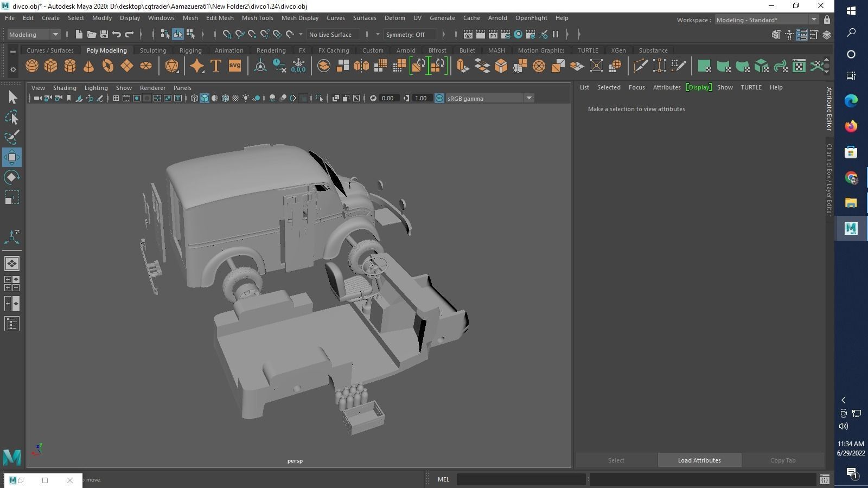The width and height of the screenshot is (868, 488).
Task: Choose the Paint selection tool
Action: click(12, 137)
